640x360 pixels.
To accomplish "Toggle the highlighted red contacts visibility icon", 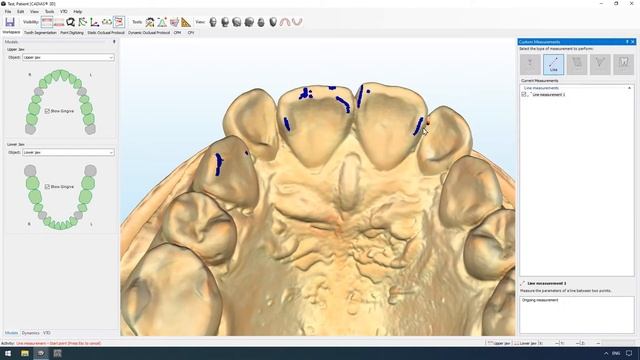I will point(119,22).
